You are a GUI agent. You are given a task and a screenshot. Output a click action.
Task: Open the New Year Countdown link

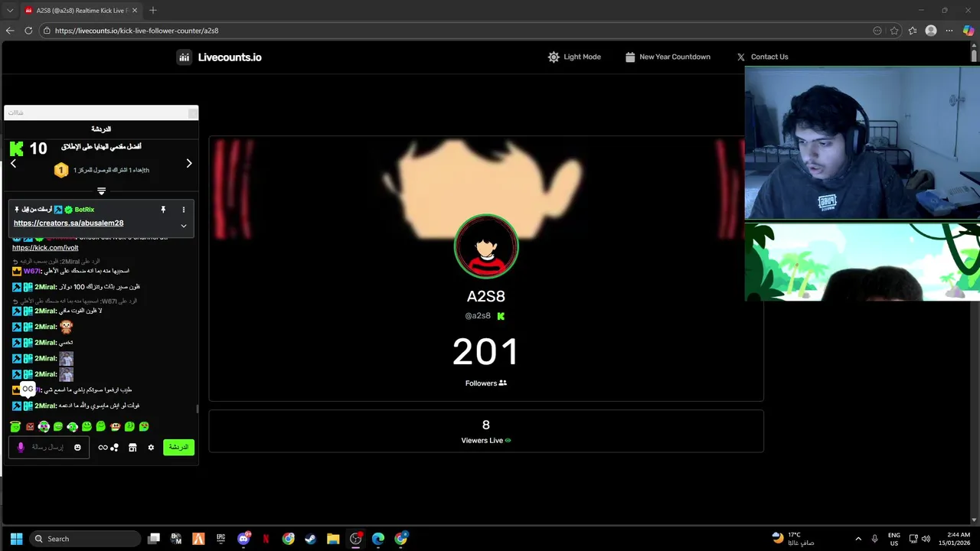point(668,57)
